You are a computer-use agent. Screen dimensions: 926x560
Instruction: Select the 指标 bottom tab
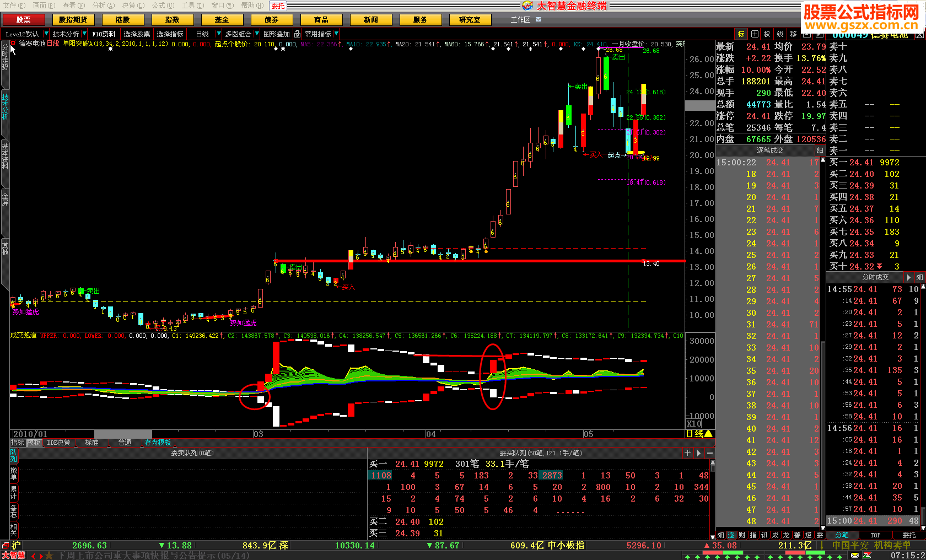[18, 443]
